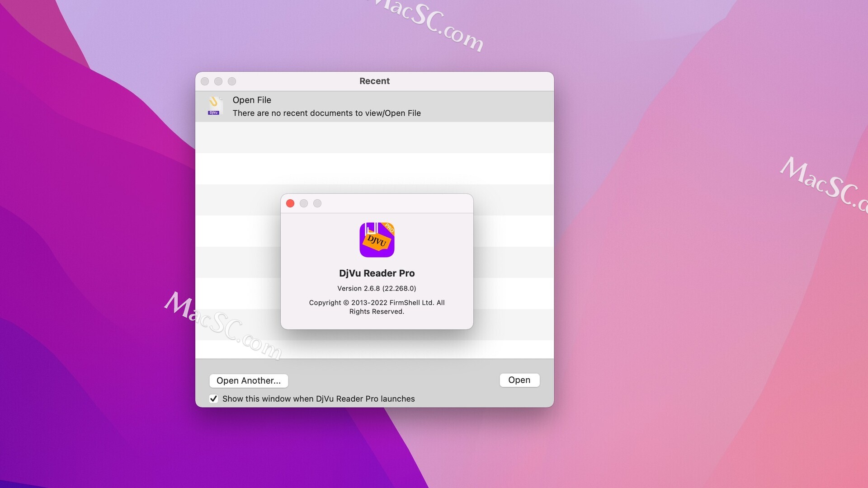Uncheck "Show this window when DjVu Reader Pro launches"

213,399
